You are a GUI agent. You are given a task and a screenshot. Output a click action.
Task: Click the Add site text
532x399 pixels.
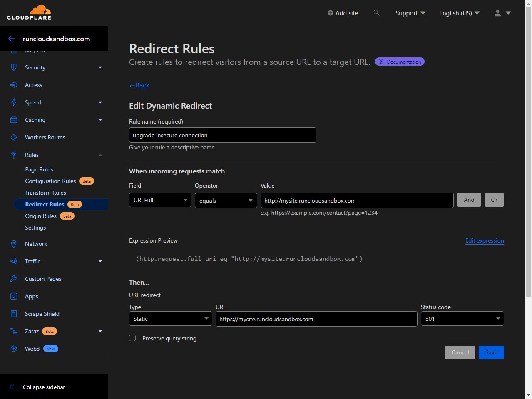coord(347,13)
